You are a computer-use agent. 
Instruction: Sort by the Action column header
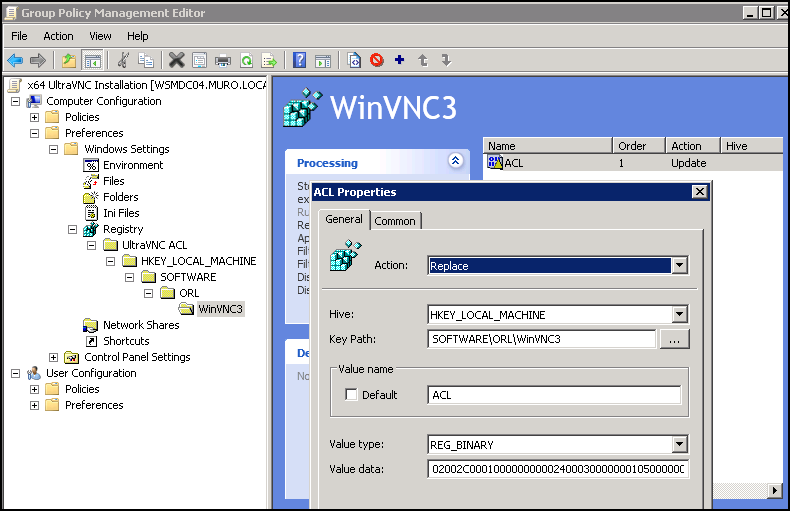[693, 146]
